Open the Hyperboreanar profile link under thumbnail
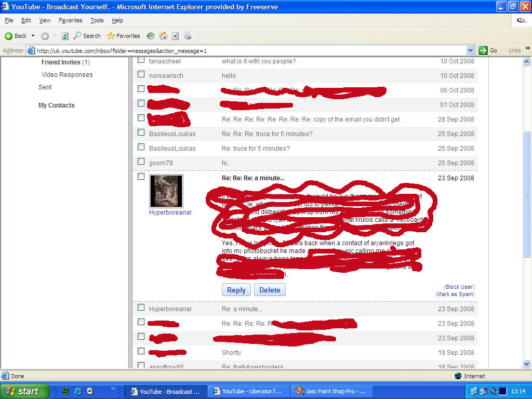The width and height of the screenshot is (532, 399). [x=170, y=212]
